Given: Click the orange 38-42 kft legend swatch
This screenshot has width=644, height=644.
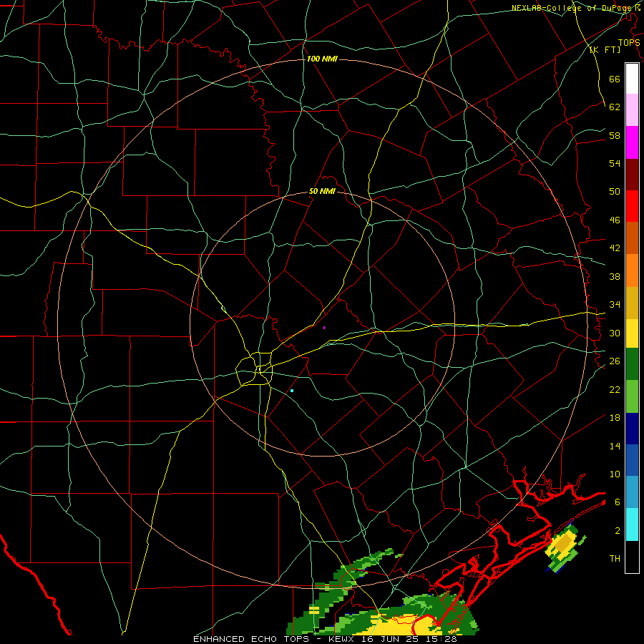Looking at the screenshot, I should pyautogui.click(x=632, y=270).
